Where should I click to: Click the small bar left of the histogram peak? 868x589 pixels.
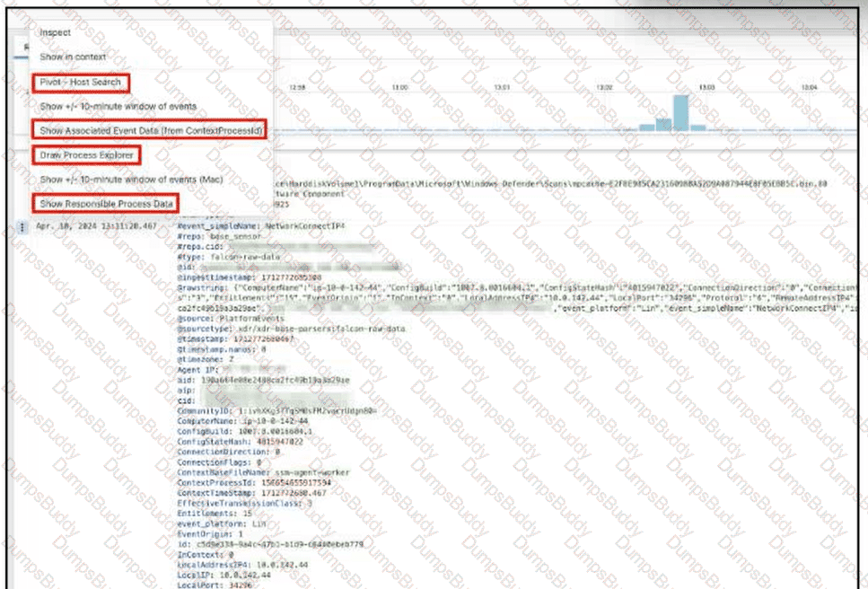point(663,125)
